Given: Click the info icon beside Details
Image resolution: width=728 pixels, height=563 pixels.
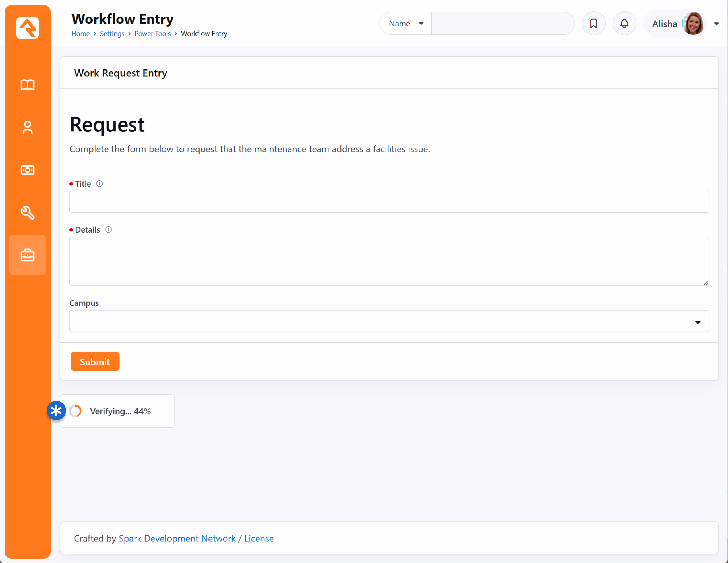Looking at the screenshot, I should (108, 230).
